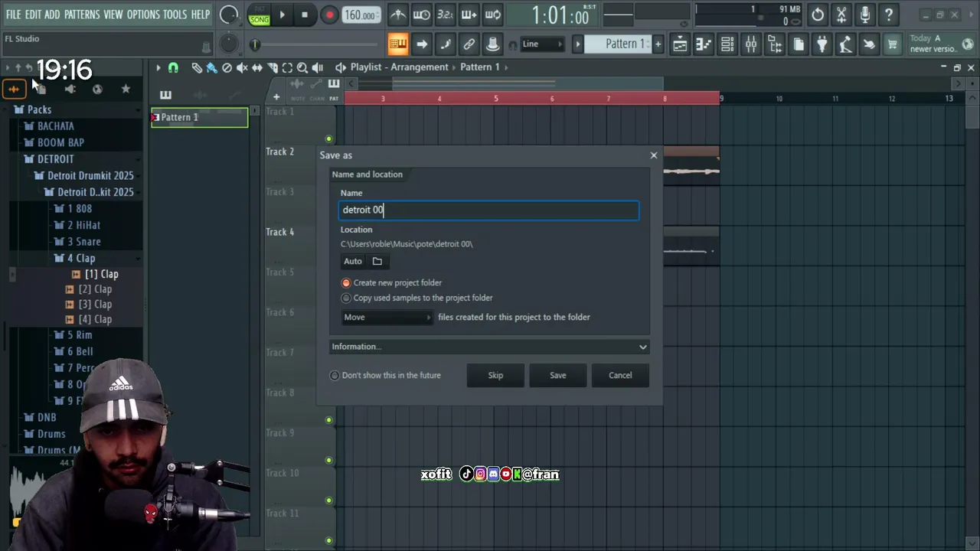The height and width of the screenshot is (551, 980).
Task: Click Cancel in the Save as dialog
Action: pyautogui.click(x=620, y=376)
